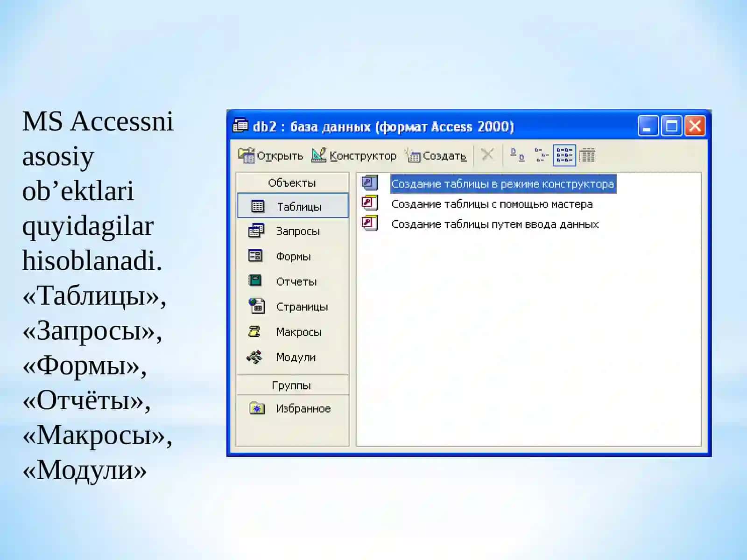Select the Макросы object category

(293, 332)
